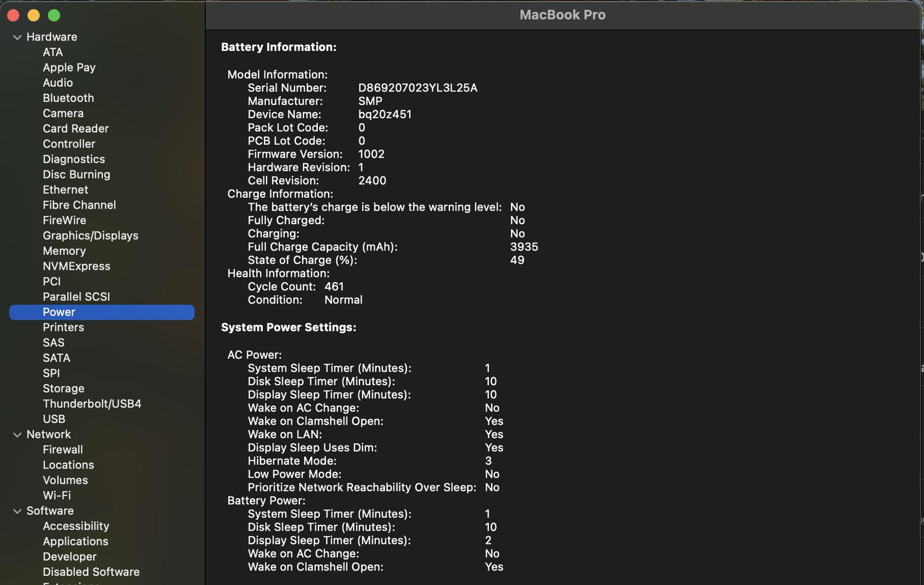Select Wi-Fi under Network
924x585 pixels.
pos(56,495)
